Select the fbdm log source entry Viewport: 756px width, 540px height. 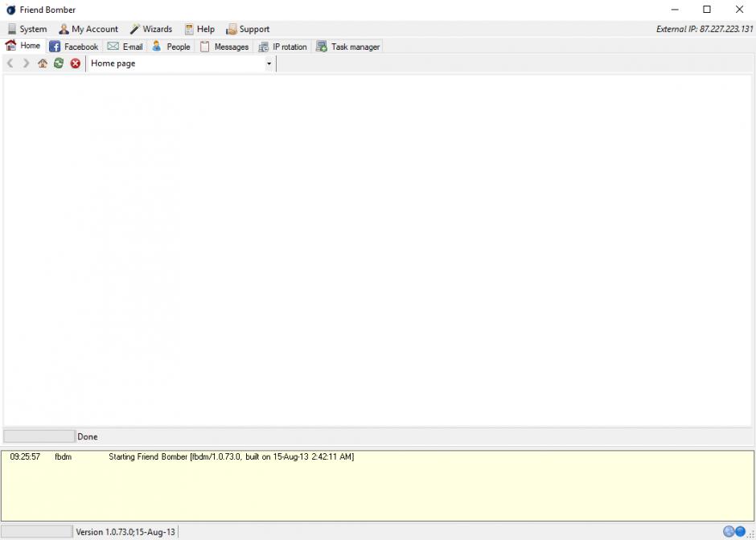(64, 456)
